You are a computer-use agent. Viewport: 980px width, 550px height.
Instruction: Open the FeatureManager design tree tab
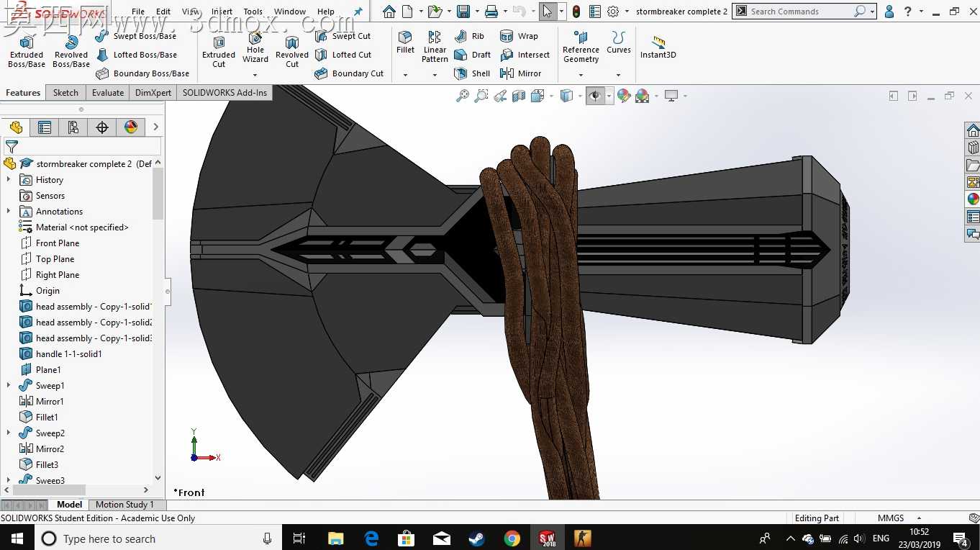(16, 127)
